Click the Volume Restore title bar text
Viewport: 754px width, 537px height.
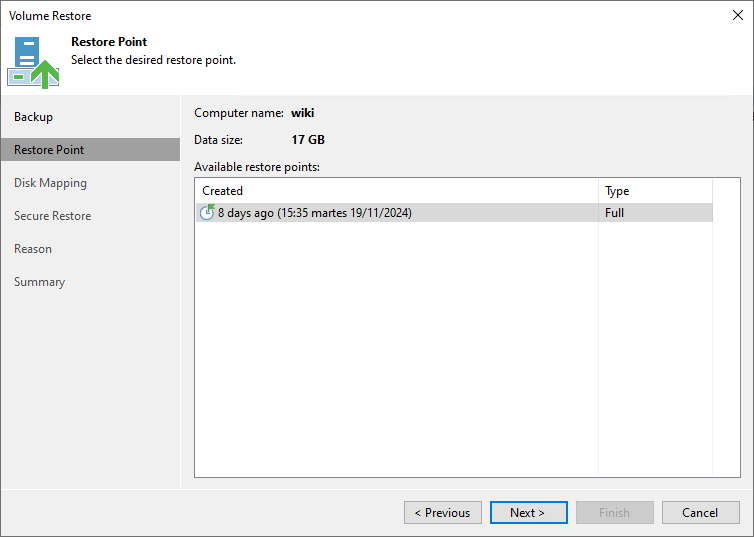tap(50, 16)
